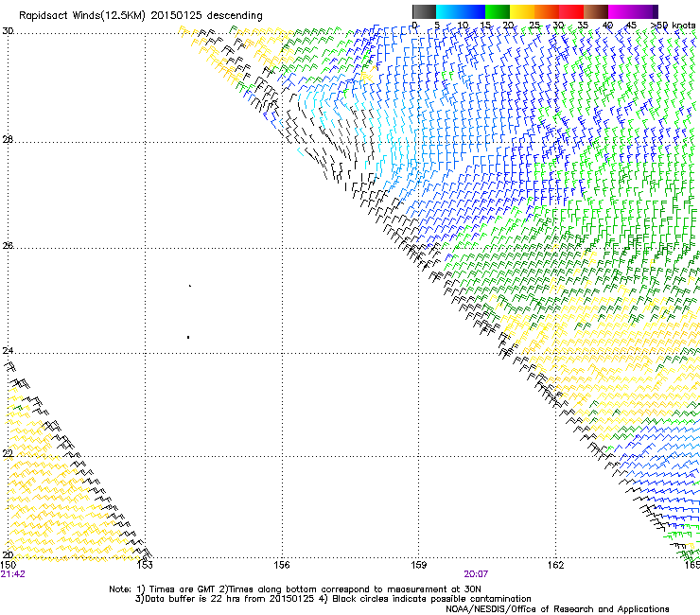Click the NOAA/NESDIS Office of Research credit
The height and width of the screenshot is (615, 700).
tap(557, 609)
